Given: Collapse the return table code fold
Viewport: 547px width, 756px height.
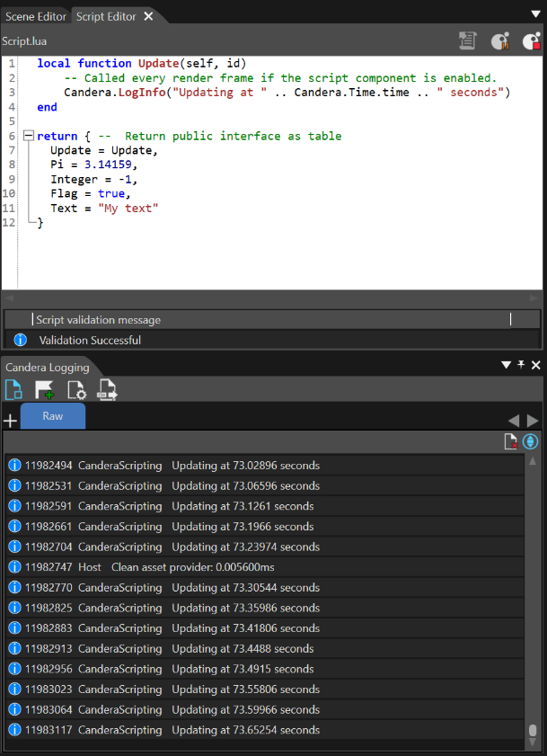Looking at the screenshot, I should pos(29,136).
